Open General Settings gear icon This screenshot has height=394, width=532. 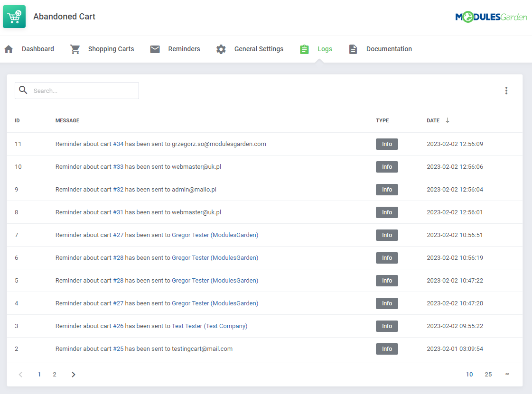pos(221,49)
